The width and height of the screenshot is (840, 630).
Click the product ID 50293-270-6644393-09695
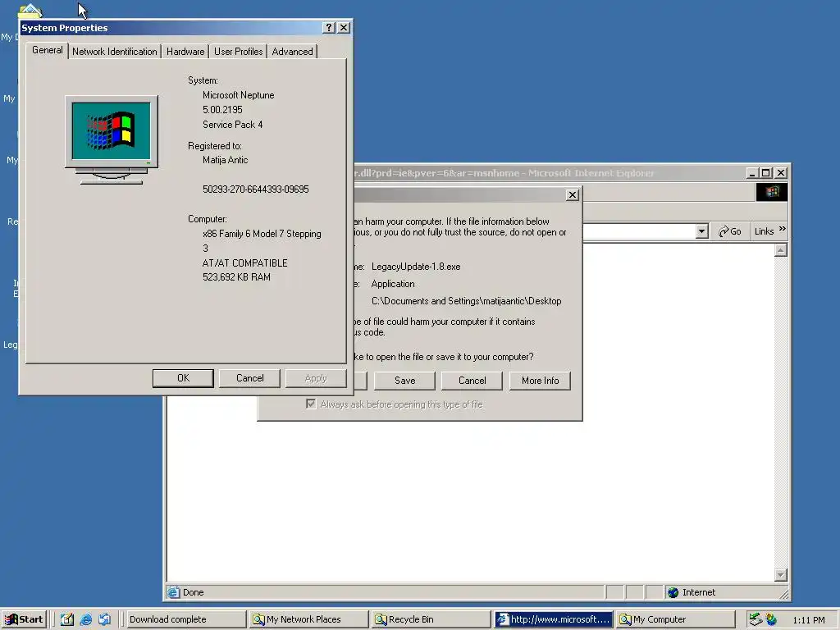[256, 189]
